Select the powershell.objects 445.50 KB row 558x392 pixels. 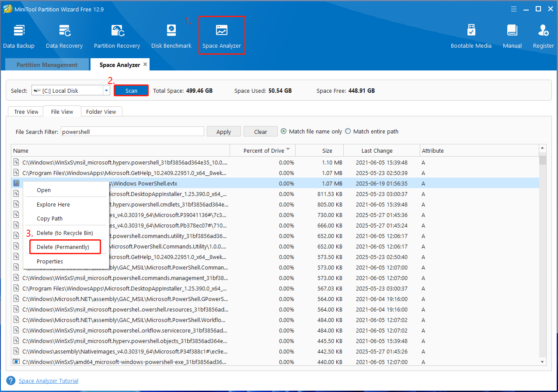coord(275,341)
